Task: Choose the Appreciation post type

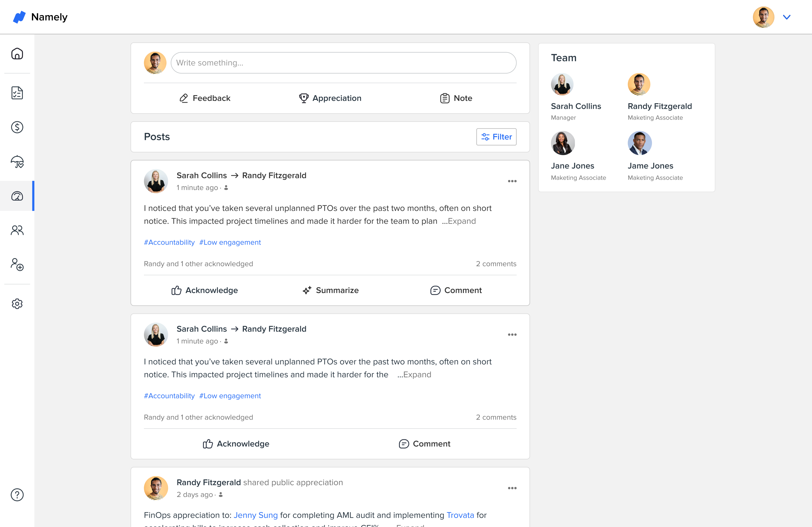Action: (x=330, y=98)
